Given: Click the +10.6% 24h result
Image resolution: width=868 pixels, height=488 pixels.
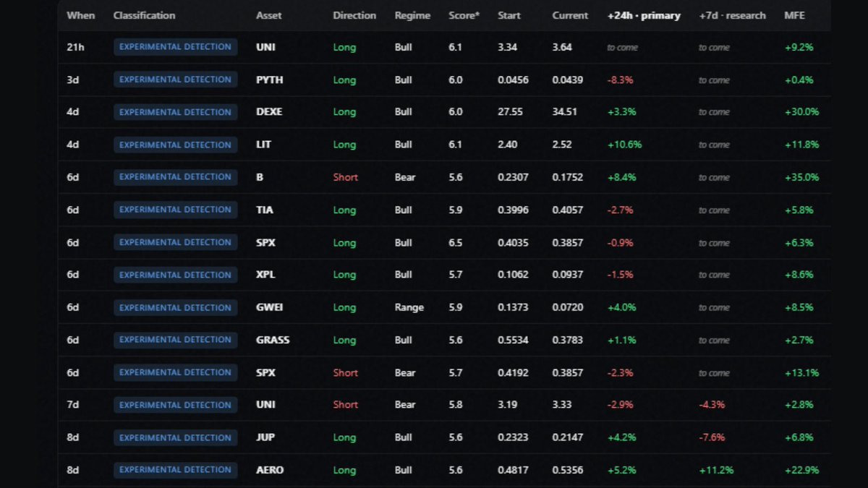Looking at the screenshot, I should point(624,145).
